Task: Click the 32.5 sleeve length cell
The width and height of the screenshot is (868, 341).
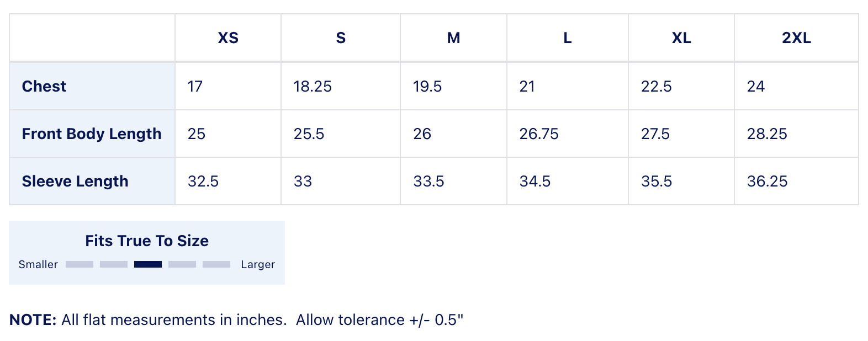Action: (x=203, y=182)
